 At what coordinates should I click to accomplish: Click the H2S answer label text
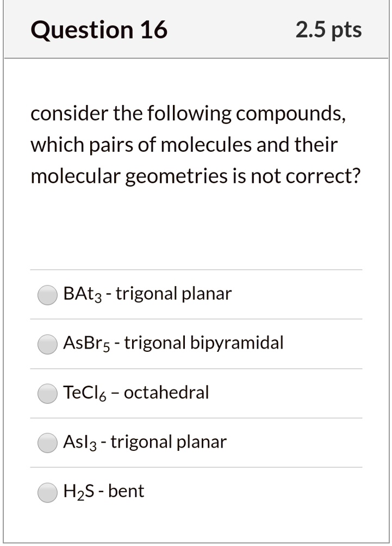[103, 491]
